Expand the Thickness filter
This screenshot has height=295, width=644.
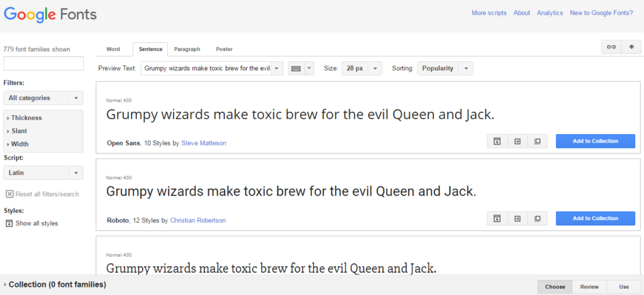(25, 118)
